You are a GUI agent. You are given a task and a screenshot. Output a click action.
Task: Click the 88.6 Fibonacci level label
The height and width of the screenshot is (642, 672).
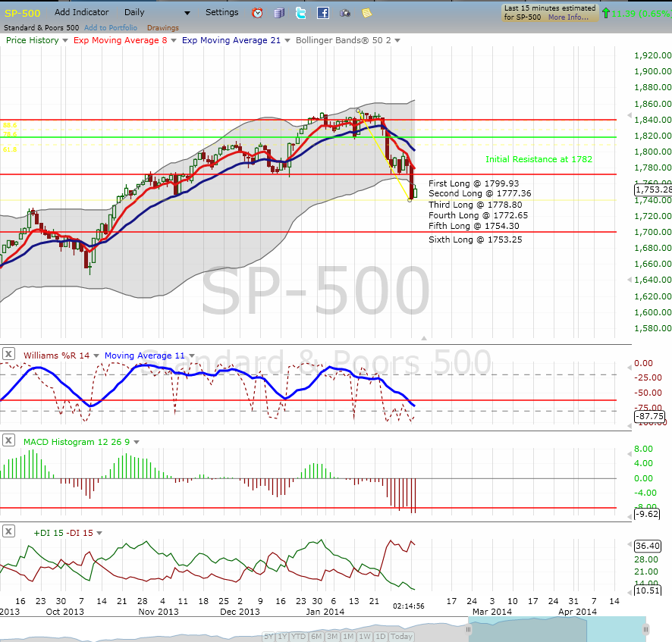[10, 125]
